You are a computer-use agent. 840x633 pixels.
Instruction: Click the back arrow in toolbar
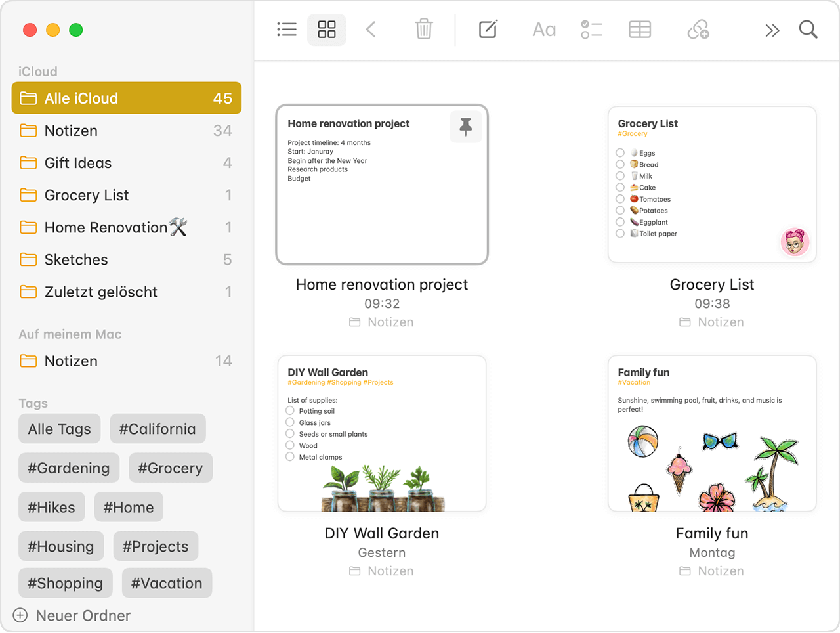pos(371,30)
